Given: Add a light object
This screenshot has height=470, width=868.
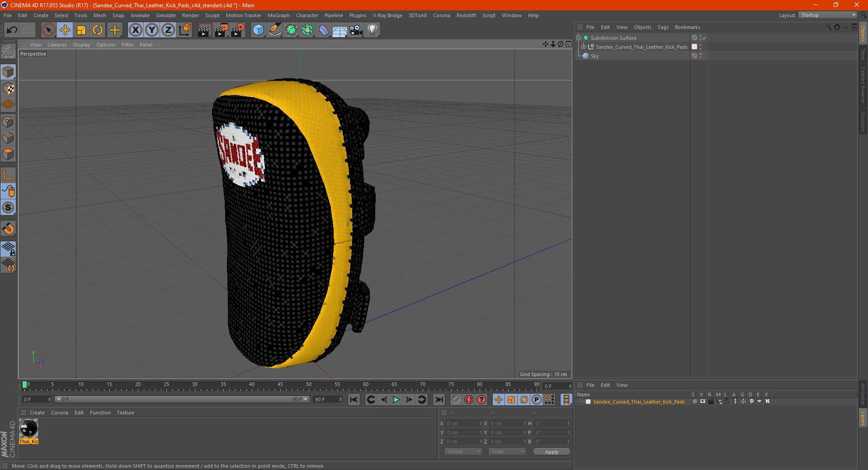Looking at the screenshot, I should click(x=373, y=30).
